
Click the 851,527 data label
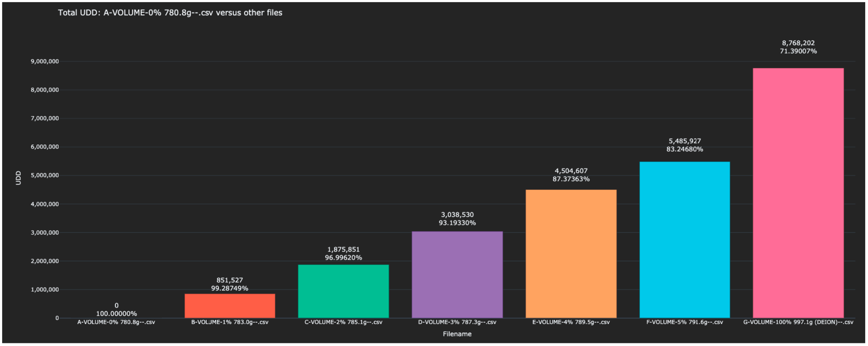pos(229,280)
